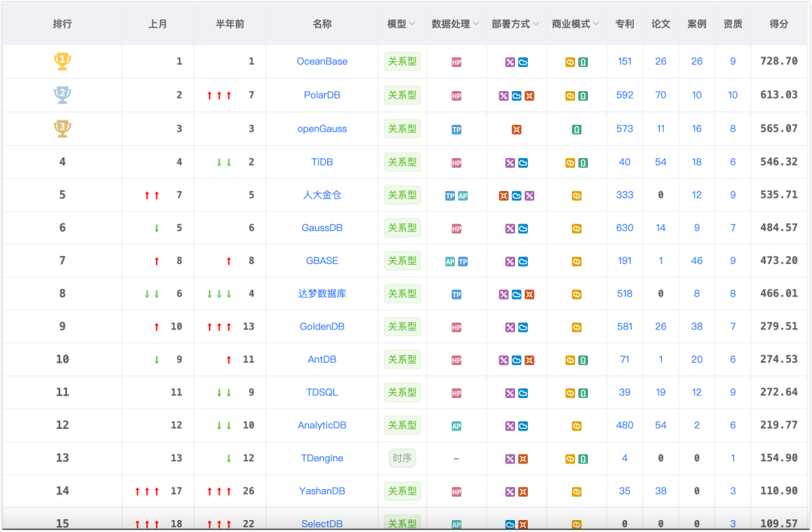Open the 数据处理 column filter dropdown
Viewport: 812px width, 532px height.
pos(476,24)
